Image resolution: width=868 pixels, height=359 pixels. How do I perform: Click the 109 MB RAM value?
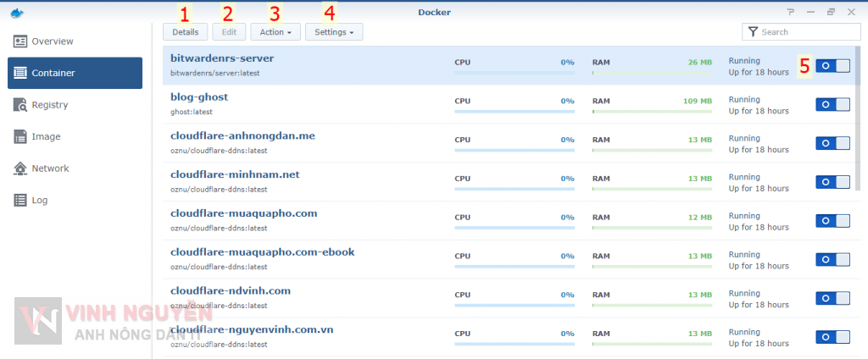(698, 102)
